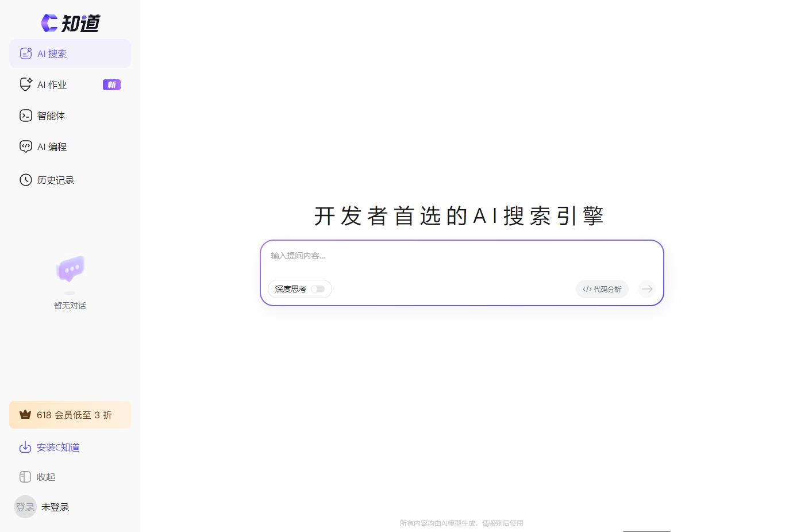The height and width of the screenshot is (532, 789).
Task: Select AI 编程 menu item
Action: [x=51, y=147]
